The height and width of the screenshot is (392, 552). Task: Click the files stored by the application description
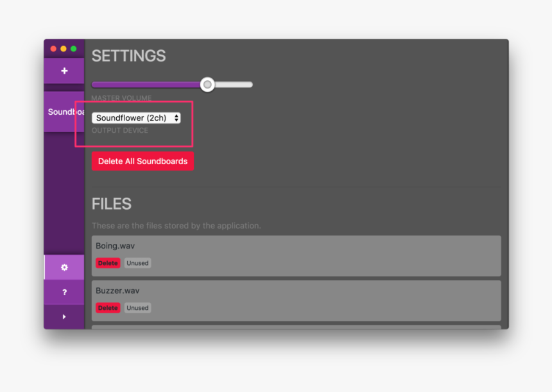[177, 226]
